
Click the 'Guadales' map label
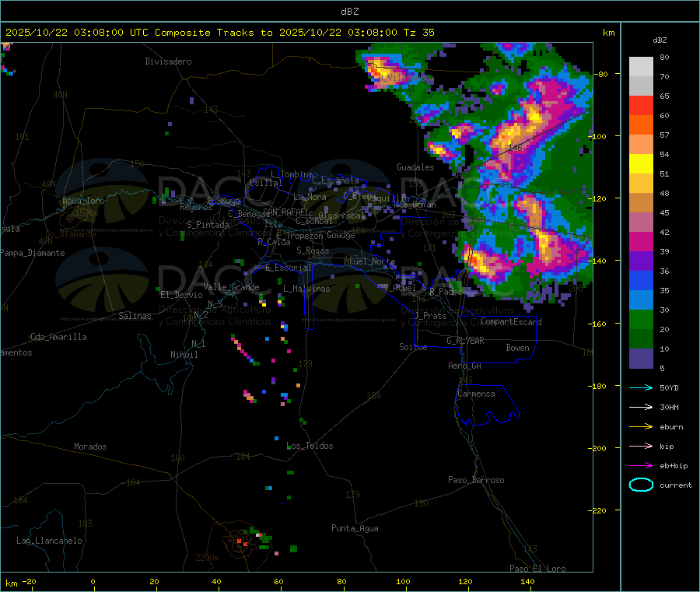coord(415,167)
